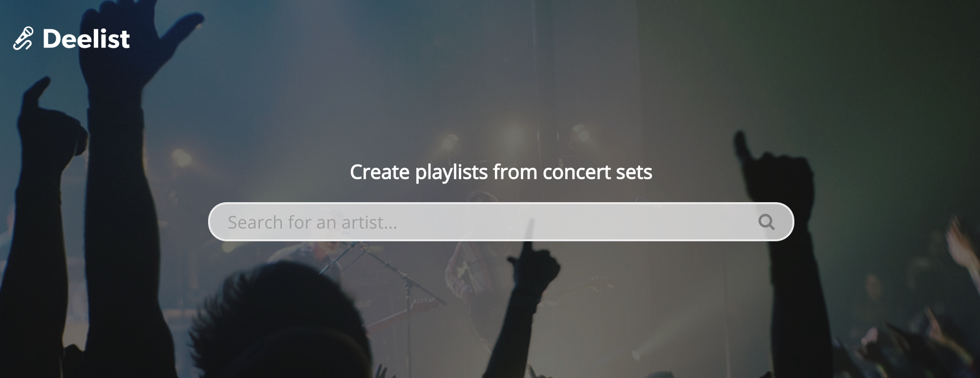The image size is (980, 378).
Task: Submit the search using the magnifier button
Action: click(x=766, y=222)
